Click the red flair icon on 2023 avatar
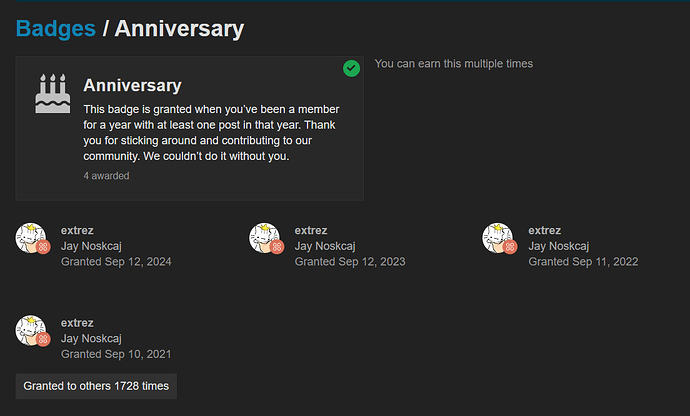Screen dimensions: 690x416 [x=277, y=247]
